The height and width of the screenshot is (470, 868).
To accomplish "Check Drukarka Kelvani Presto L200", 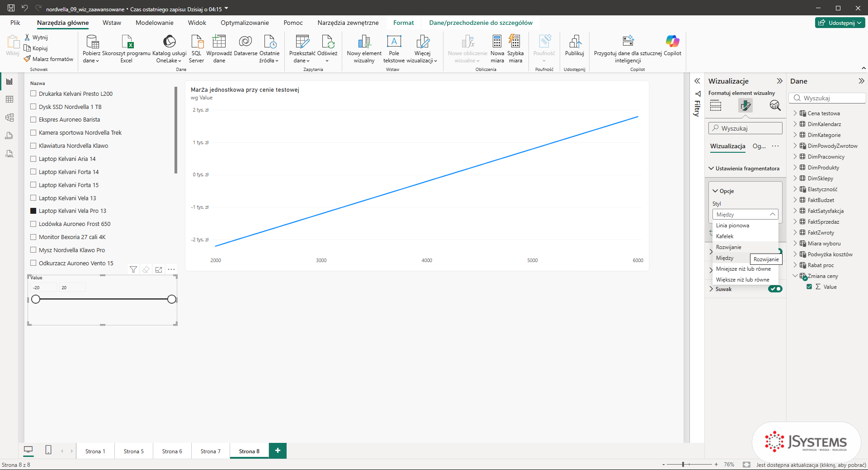I will pyautogui.click(x=33, y=94).
